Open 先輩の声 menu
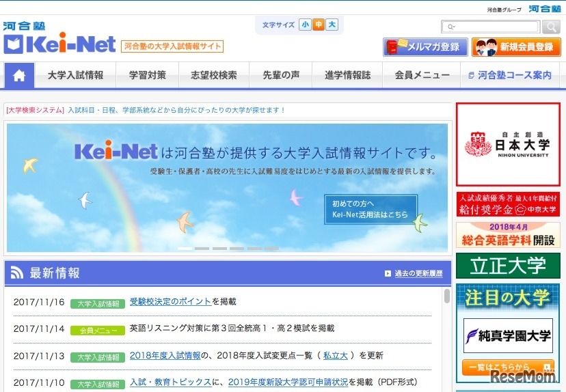 pos(281,75)
